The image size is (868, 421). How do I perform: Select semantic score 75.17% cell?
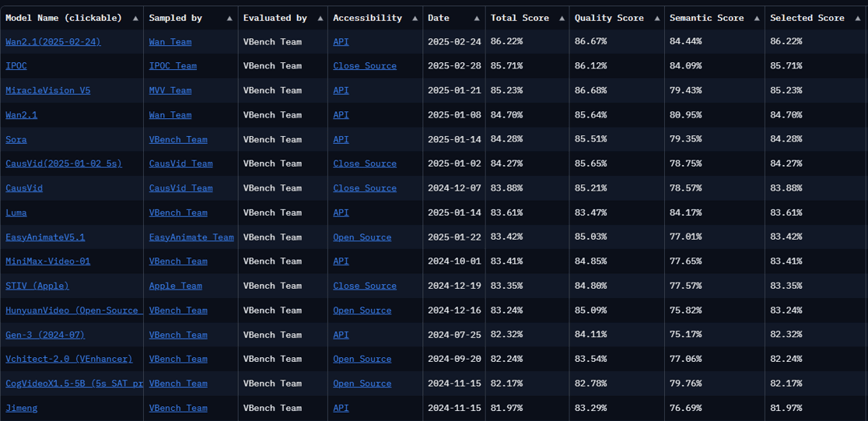tap(714, 335)
